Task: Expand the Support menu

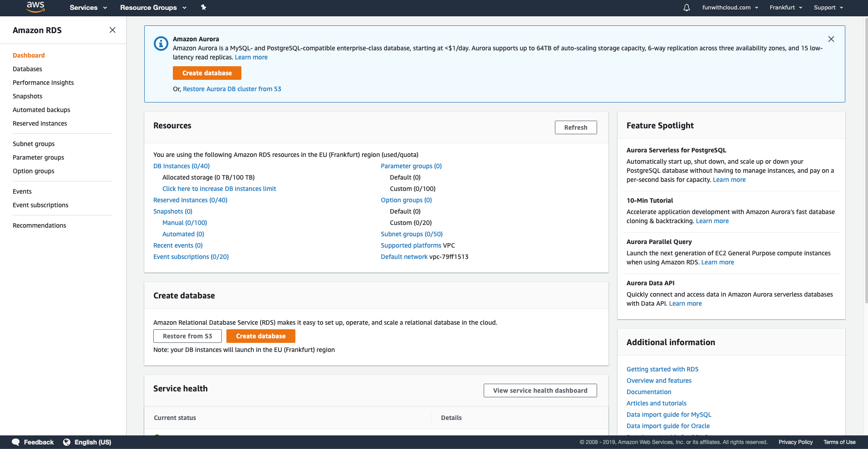Action: (828, 8)
